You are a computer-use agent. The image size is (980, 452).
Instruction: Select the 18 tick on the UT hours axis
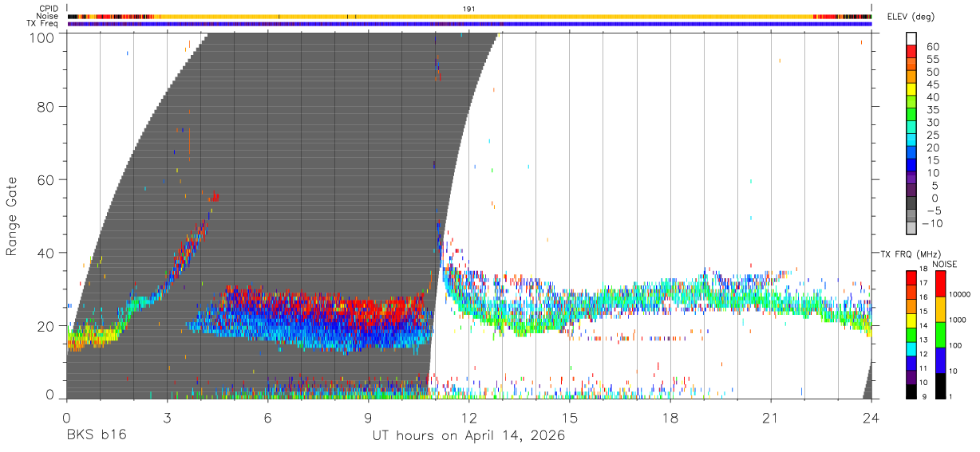point(670,418)
